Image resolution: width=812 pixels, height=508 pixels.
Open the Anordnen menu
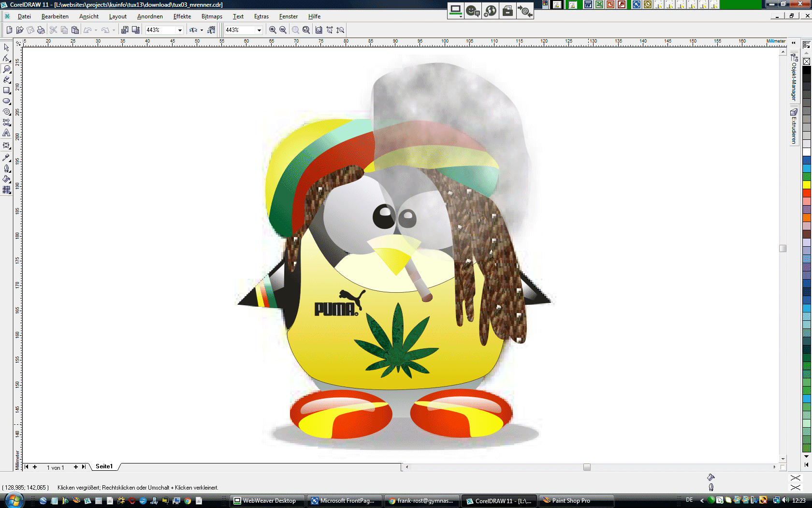coord(150,16)
